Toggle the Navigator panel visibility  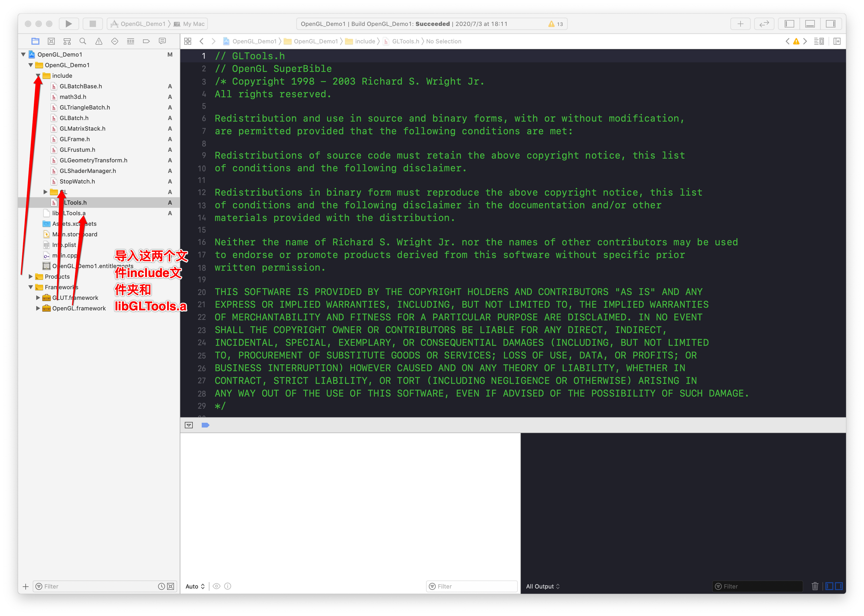(789, 24)
